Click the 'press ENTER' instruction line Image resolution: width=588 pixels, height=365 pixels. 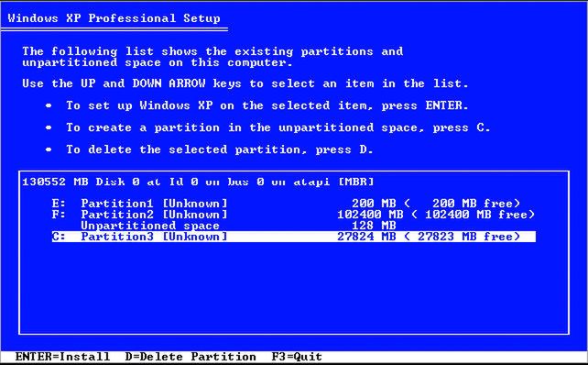(x=267, y=105)
